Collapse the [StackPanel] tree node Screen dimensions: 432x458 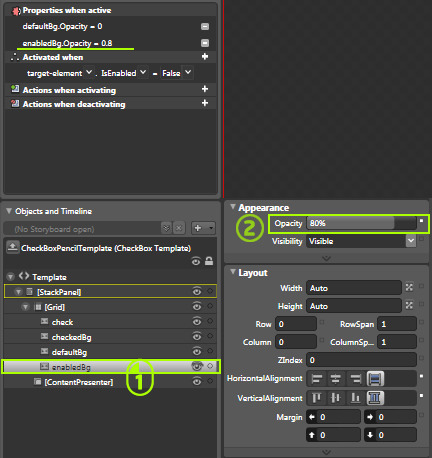(18, 292)
